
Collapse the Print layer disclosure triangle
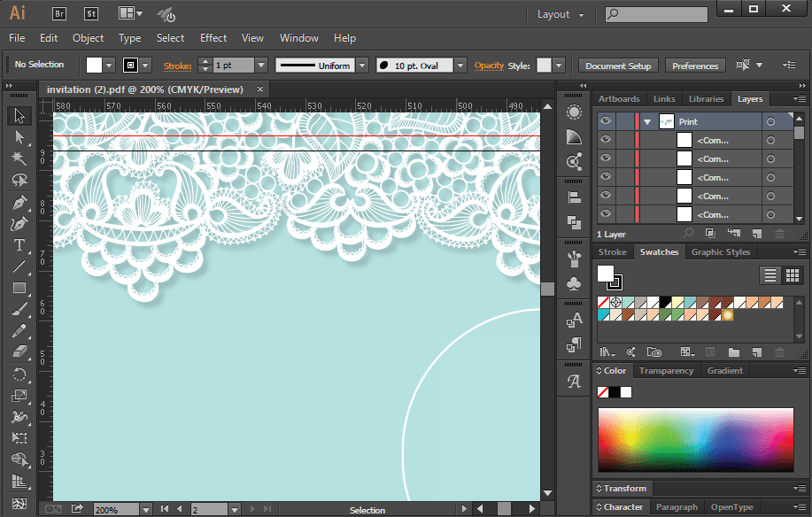[x=647, y=122]
